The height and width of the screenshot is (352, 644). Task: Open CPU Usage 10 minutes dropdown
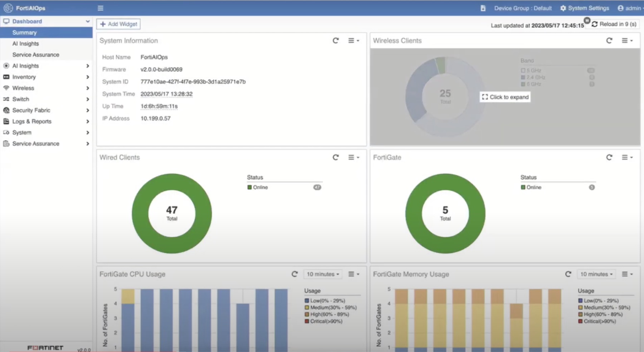(323, 274)
